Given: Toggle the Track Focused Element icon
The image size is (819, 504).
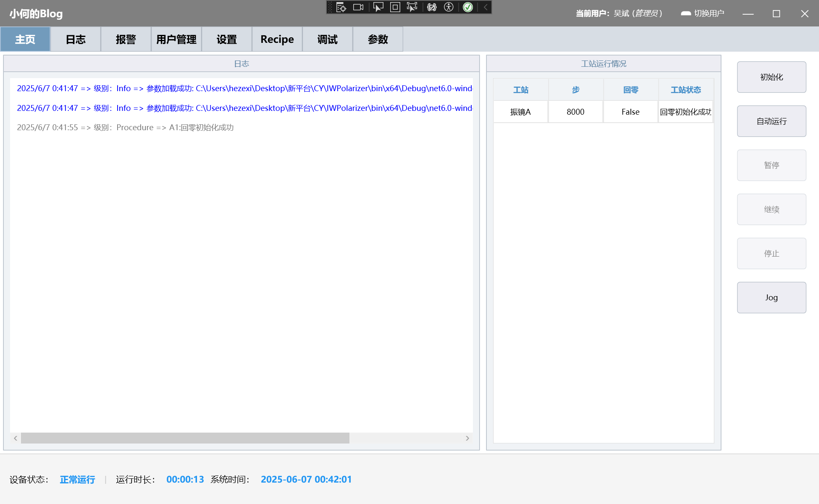Looking at the screenshot, I should 412,7.
